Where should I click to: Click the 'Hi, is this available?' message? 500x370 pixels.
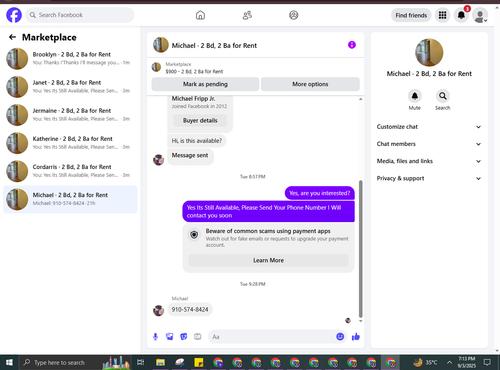[197, 141]
